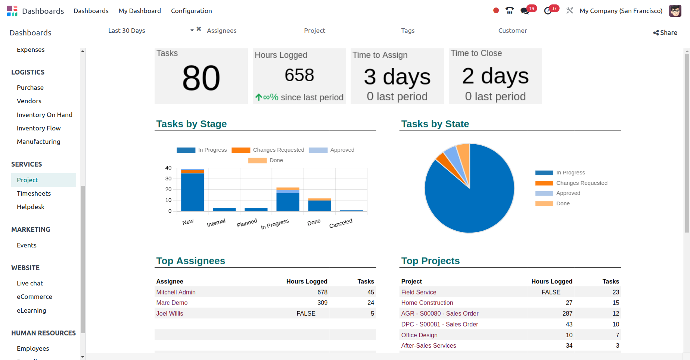Select the Timesheets dashboard
Image resolution: width=690 pixels, height=360 pixels.
click(33, 194)
